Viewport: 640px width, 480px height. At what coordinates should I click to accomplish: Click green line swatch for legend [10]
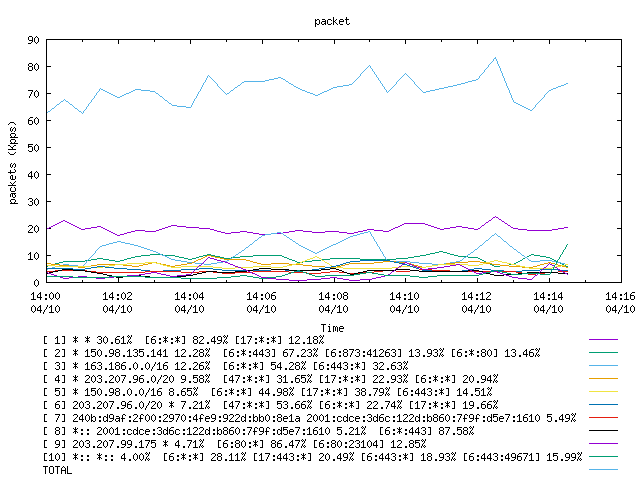click(603, 456)
